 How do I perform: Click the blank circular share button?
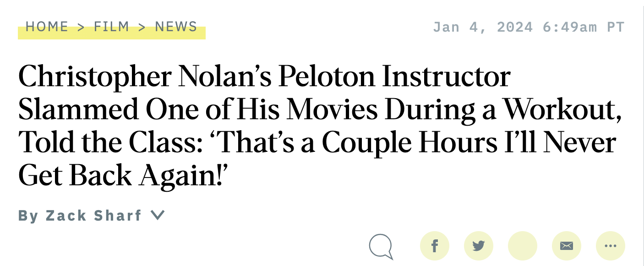(523, 246)
